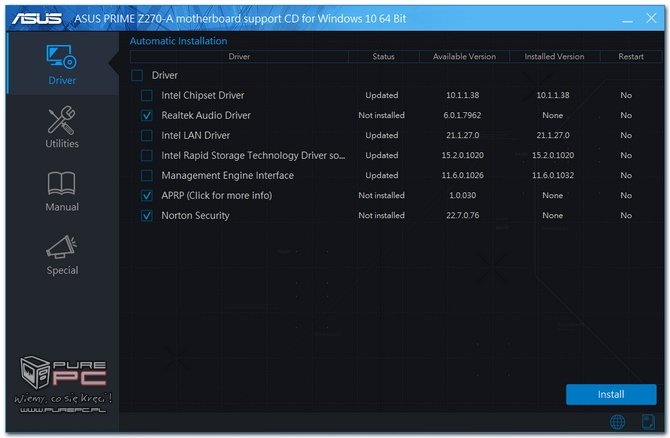Click the Automatic Installation heading

(178, 41)
